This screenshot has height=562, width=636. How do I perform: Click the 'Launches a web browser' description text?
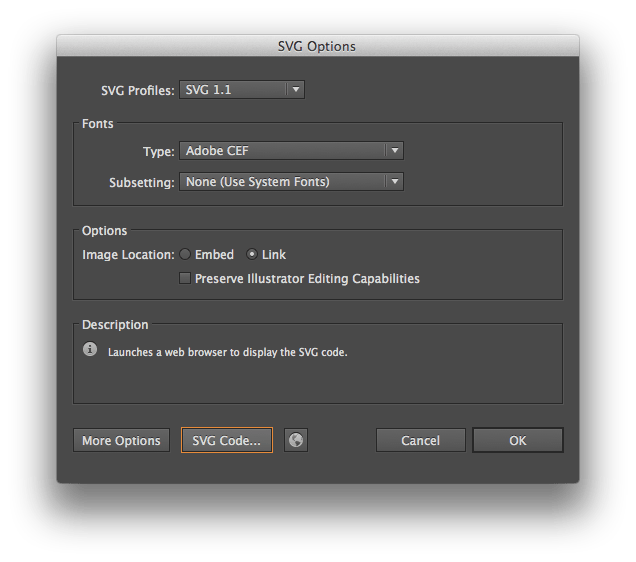click(x=229, y=352)
